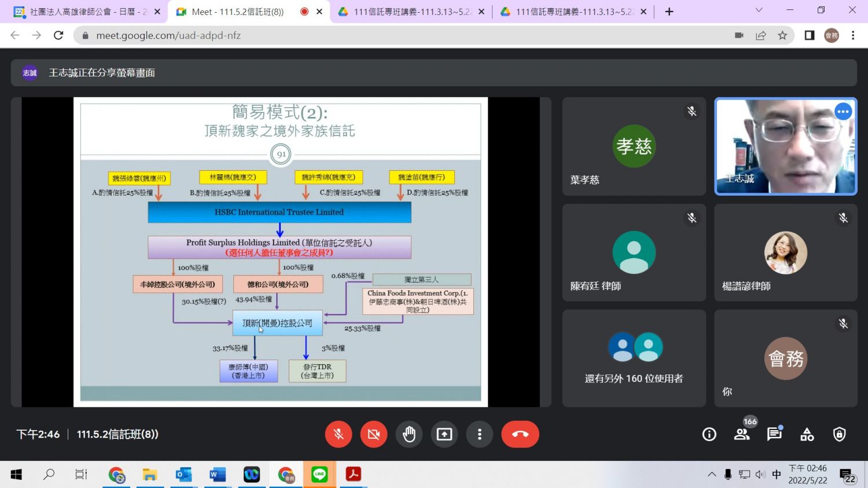
Task: Open Windows notification center
Action: tap(848, 476)
